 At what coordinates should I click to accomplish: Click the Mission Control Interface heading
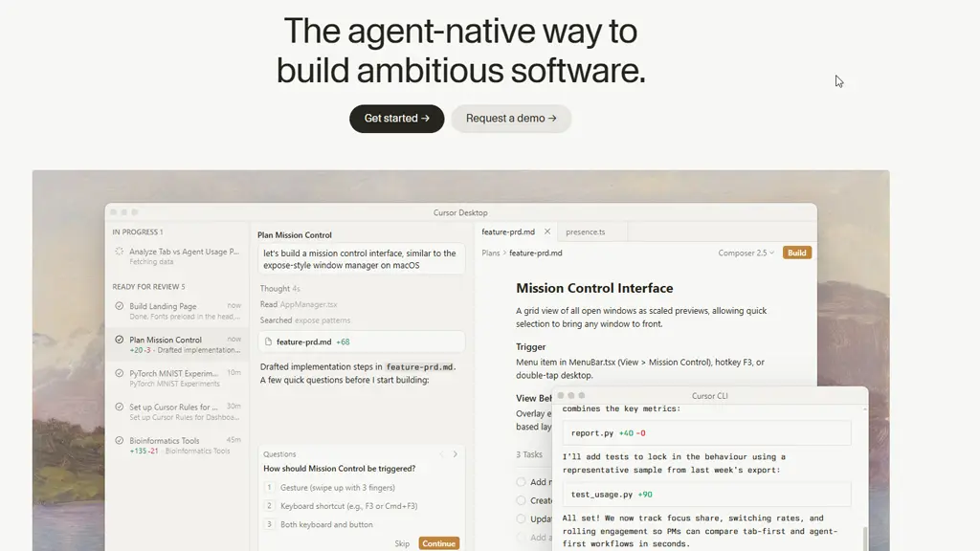click(594, 288)
